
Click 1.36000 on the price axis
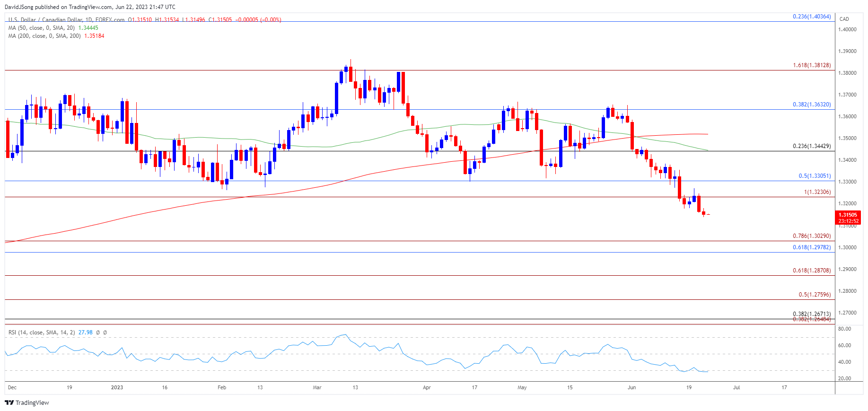tap(847, 116)
